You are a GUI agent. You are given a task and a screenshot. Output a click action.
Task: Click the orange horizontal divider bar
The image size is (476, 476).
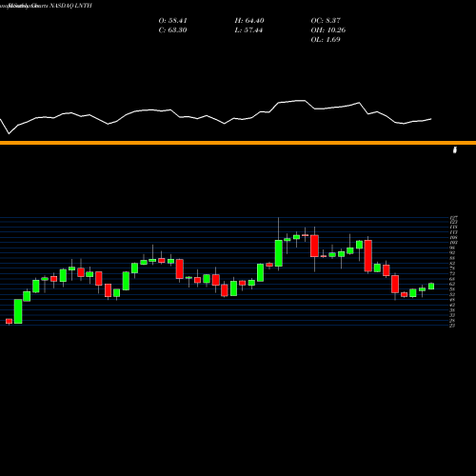[238, 143]
